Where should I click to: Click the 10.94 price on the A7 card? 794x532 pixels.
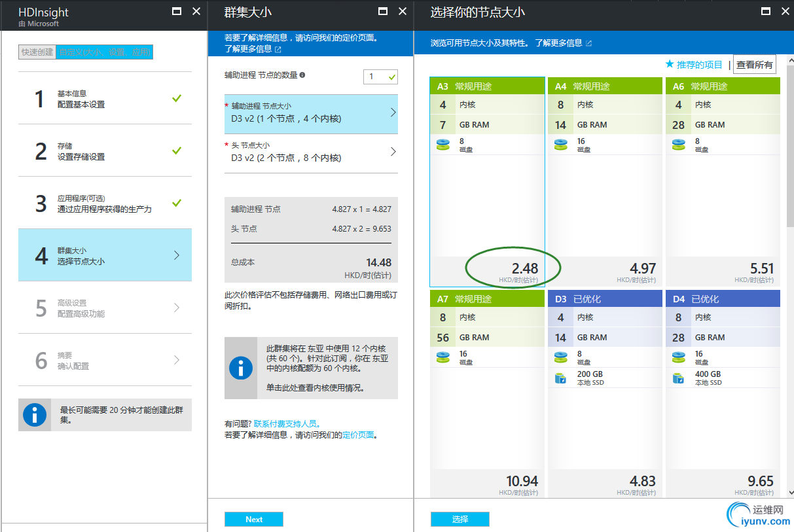click(522, 481)
